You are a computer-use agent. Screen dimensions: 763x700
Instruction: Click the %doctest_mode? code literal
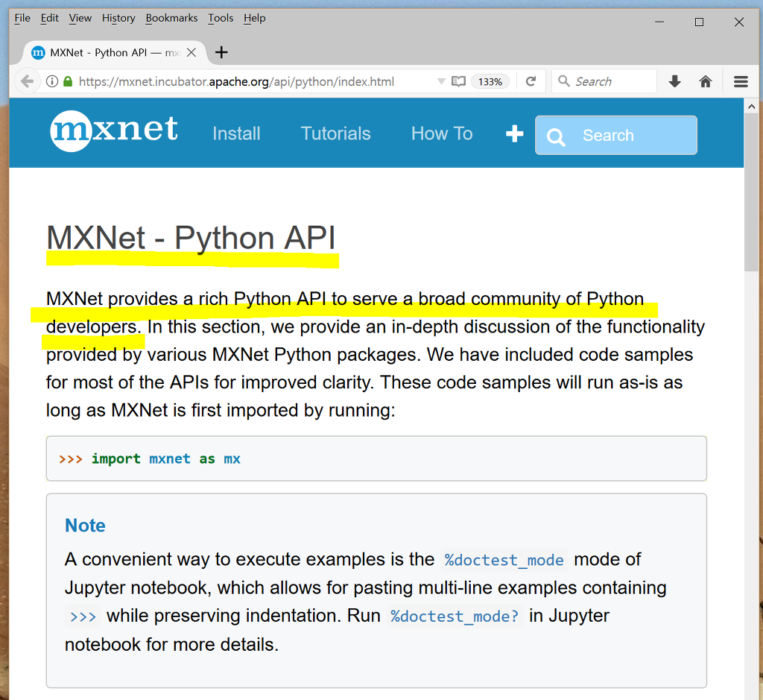[x=455, y=617]
